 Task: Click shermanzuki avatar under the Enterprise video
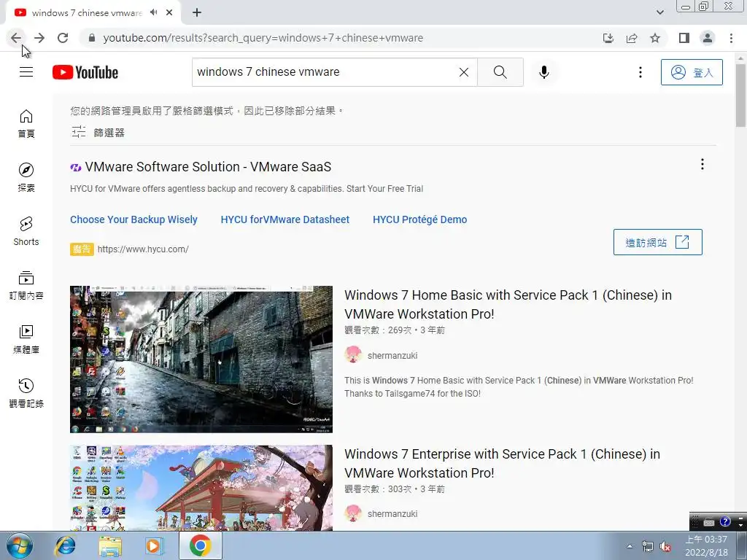click(353, 513)
